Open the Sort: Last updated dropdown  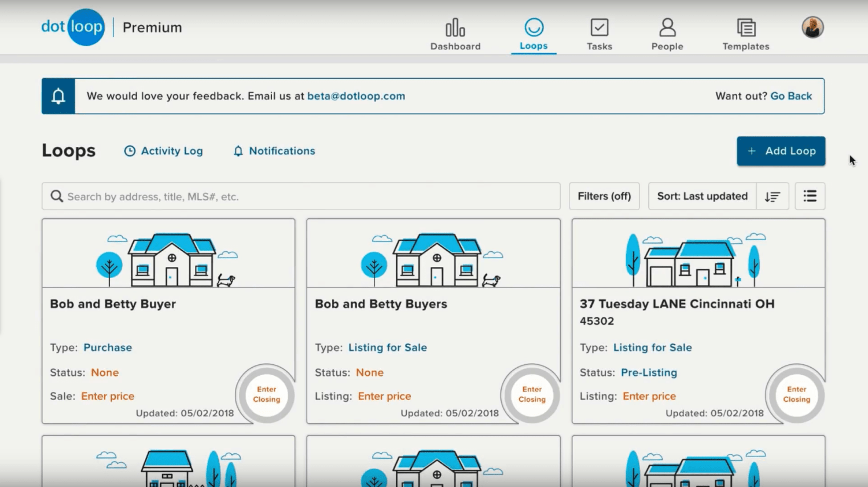[x=701, y=196]
